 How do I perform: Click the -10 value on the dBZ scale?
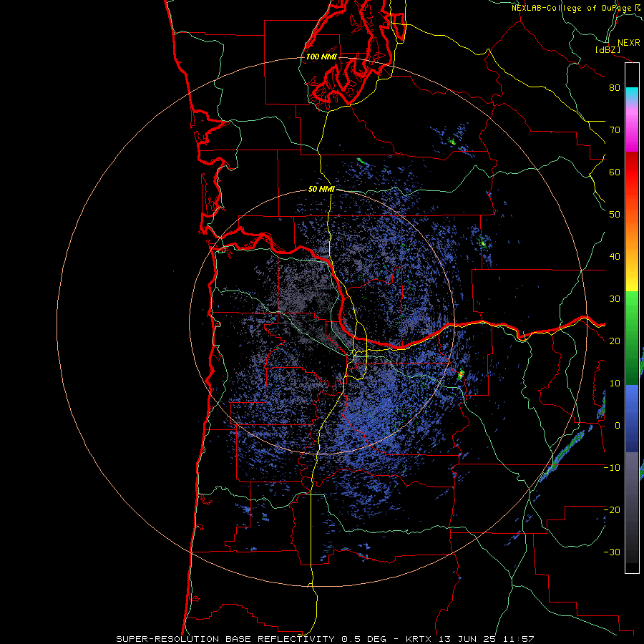click(x=612, y=468)
